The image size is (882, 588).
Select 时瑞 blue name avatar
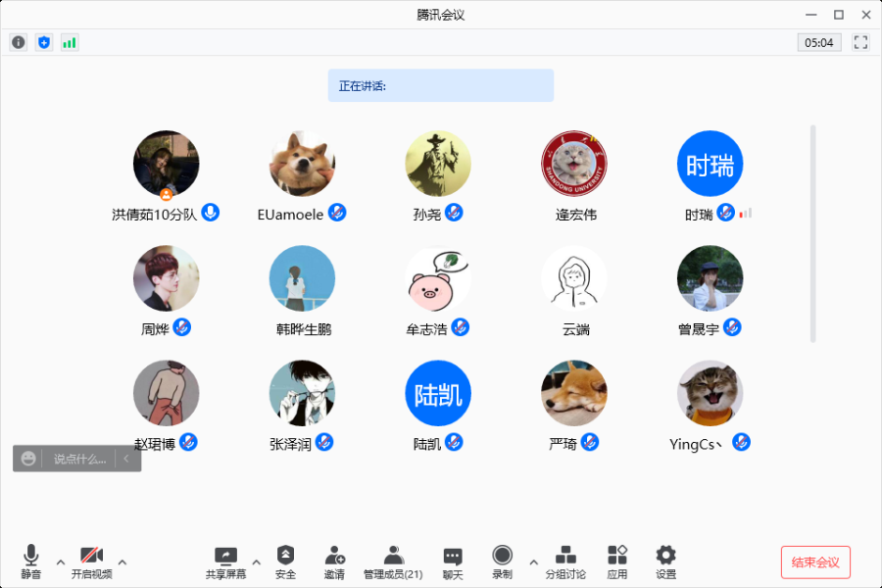710,164
